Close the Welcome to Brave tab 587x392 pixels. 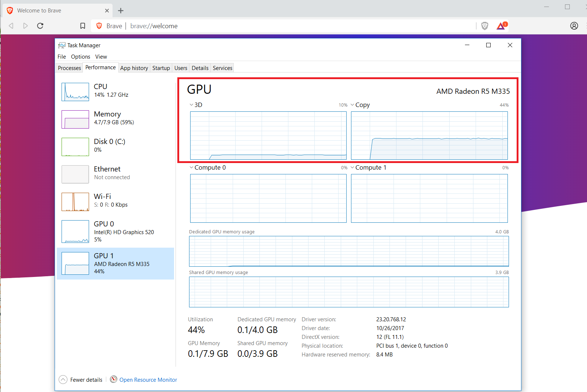tap(107, 11)
